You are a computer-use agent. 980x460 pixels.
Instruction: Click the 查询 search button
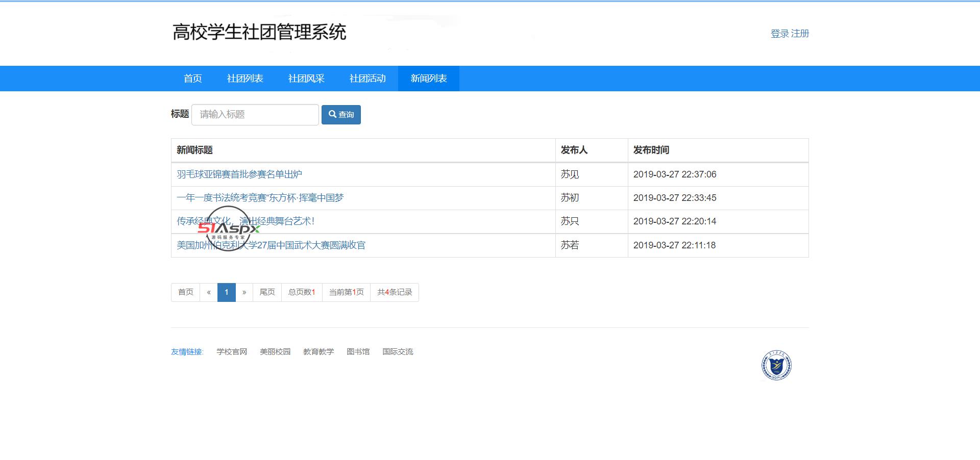tap(341, 115)
